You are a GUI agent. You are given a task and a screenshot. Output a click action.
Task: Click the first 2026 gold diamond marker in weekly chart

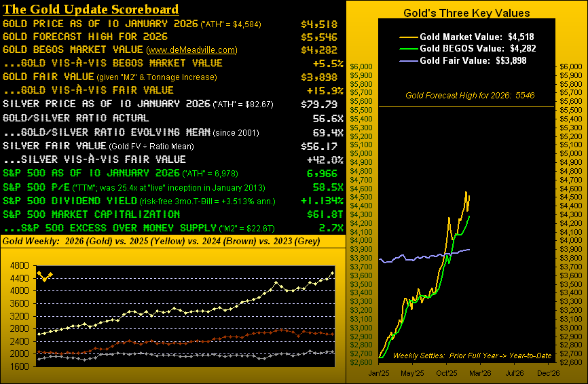[39, 272]
